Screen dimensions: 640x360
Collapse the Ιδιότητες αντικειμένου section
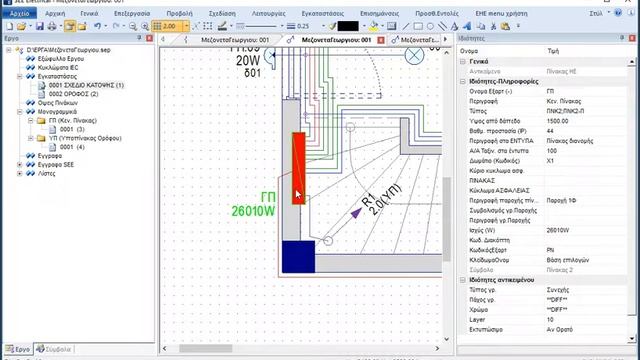click(463, 280)
